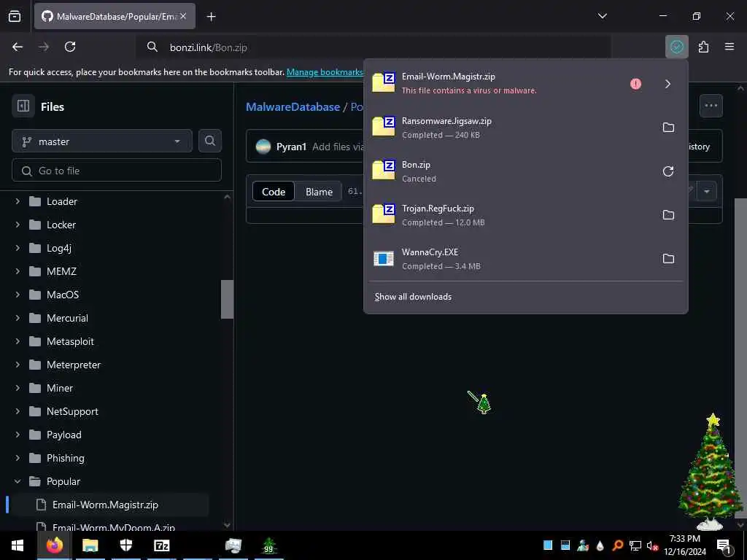Click the search icon next to branch selector

pos(209,141)
